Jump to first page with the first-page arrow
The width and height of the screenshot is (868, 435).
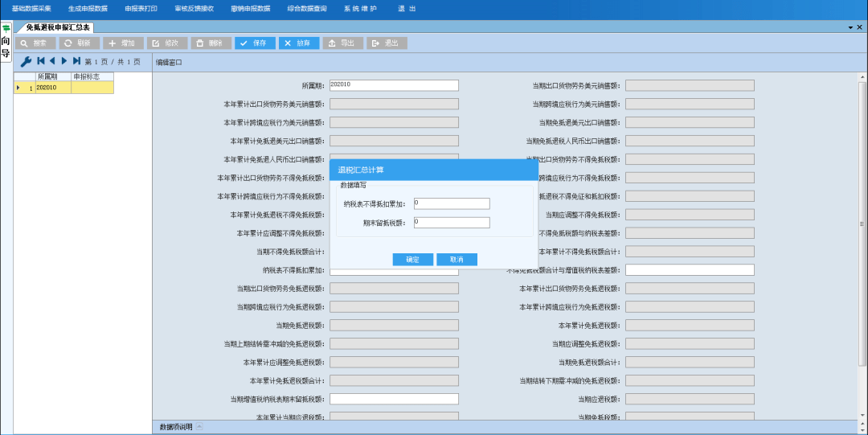41,61
